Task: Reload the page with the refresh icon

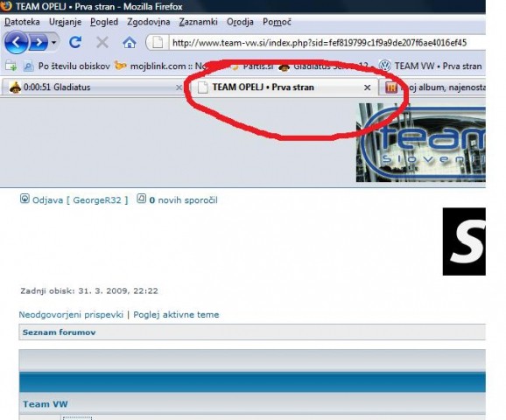Action: (x=75, y=42)
